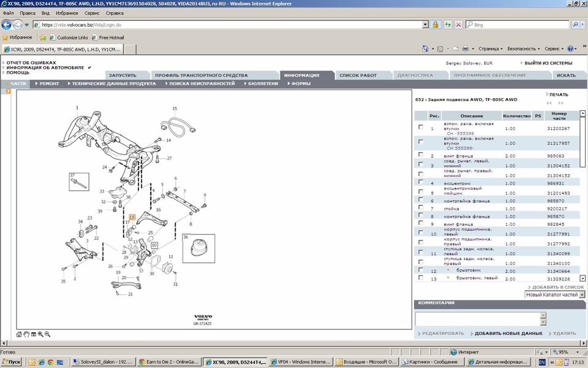Select the pan hand tool
Screen dimensions: 588x368
click(x=26, y=334)
